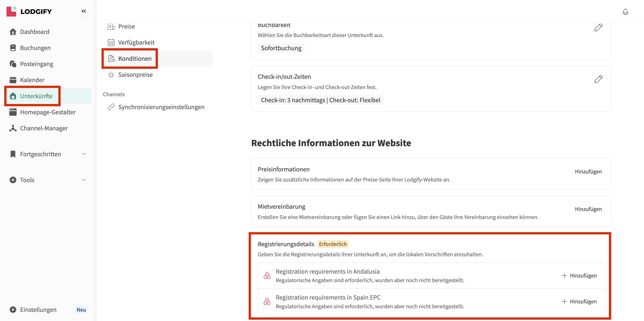Viewport: 644px width, 321px height.
Task: Open notifications bell icon
Action: point(625,12)
